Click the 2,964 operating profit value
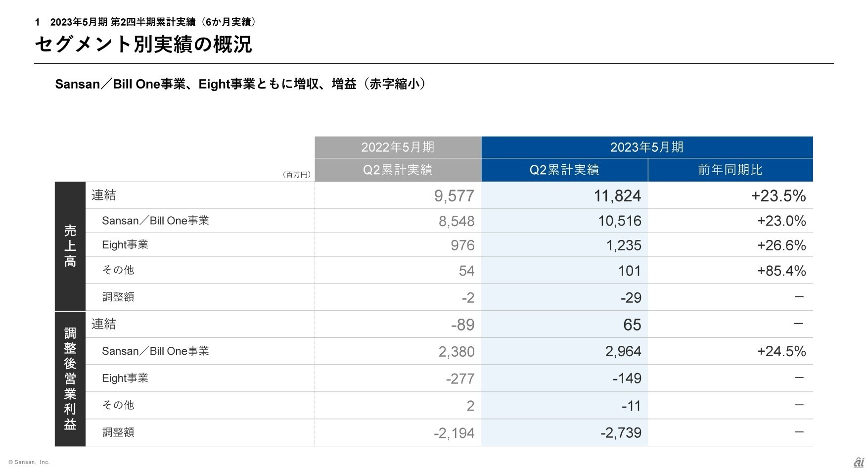Image resolution: width=868 pixels, height=472 pixels. (623, 351)
